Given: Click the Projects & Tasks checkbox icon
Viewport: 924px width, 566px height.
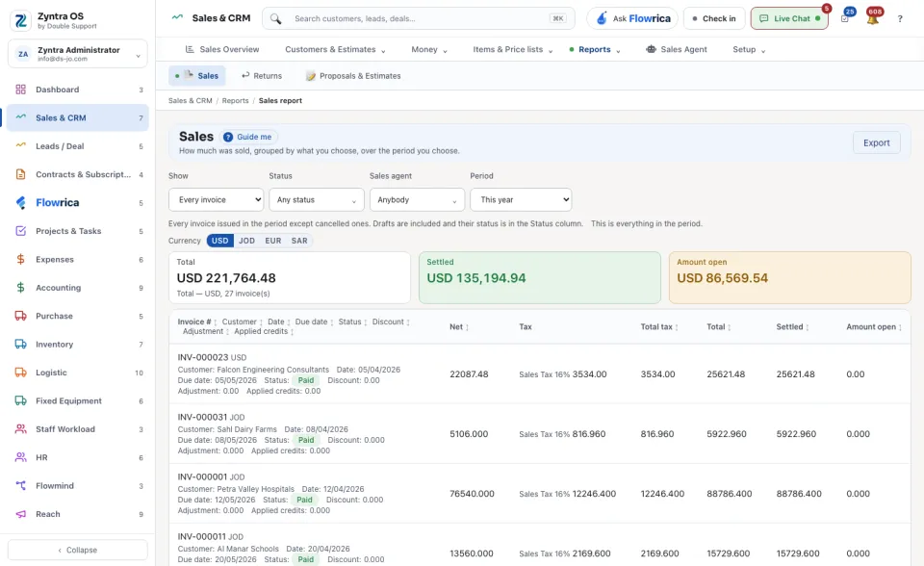Looking at the screenshot, I should point(20,231).
